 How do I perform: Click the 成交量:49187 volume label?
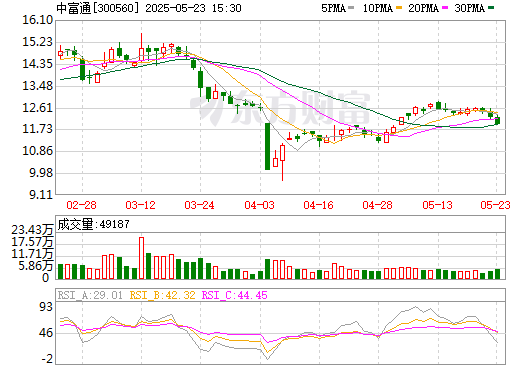pyautogui.click(x=93, y=224)
